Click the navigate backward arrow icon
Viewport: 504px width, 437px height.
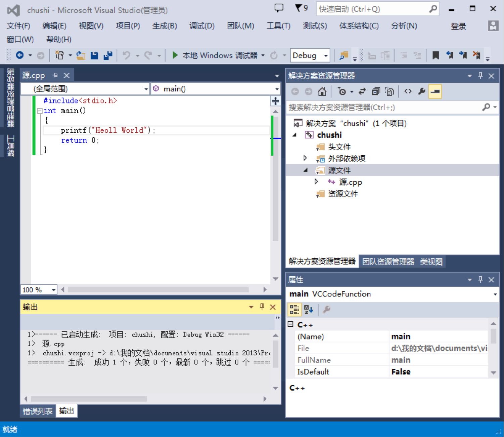point(20,55)
